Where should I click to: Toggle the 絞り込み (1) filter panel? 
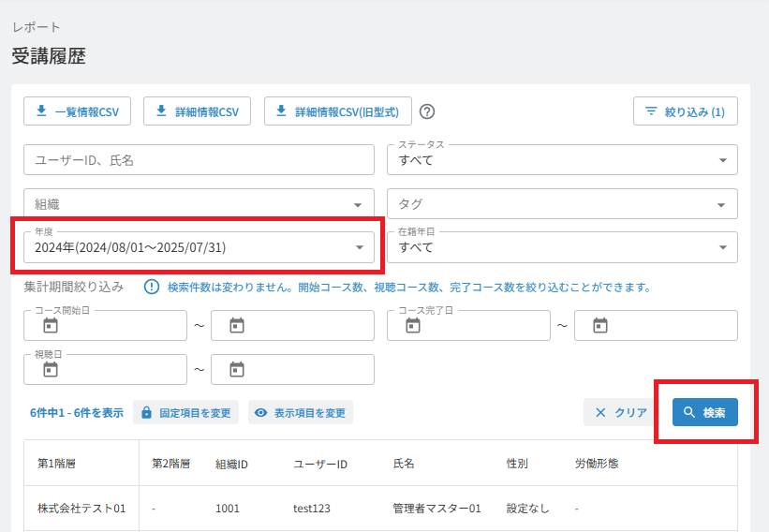click(685, 111)
